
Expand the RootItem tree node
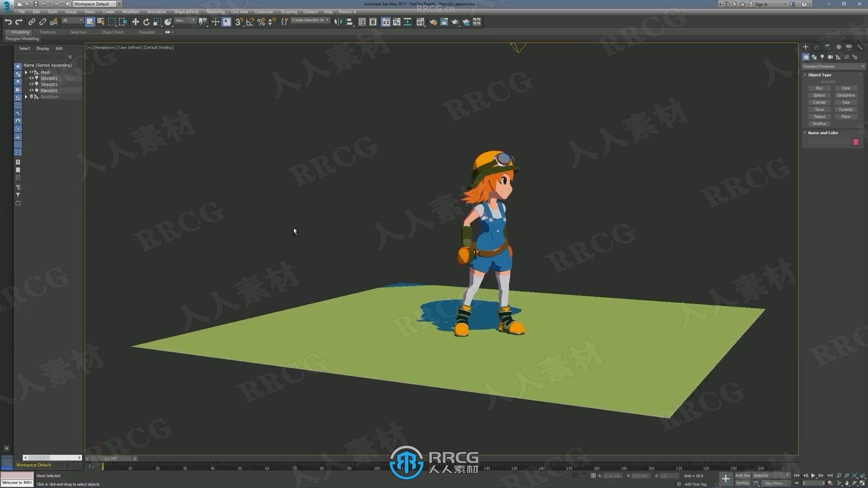[26, 97]
